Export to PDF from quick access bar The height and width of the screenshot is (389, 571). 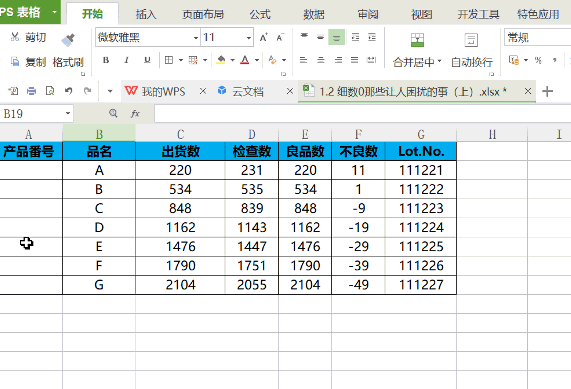[x=13, y=91]
